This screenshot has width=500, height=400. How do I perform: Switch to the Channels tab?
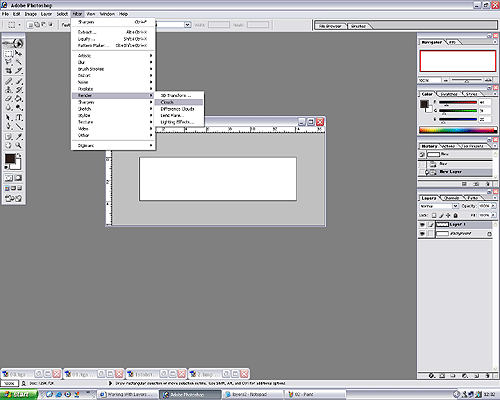(452, 198)
